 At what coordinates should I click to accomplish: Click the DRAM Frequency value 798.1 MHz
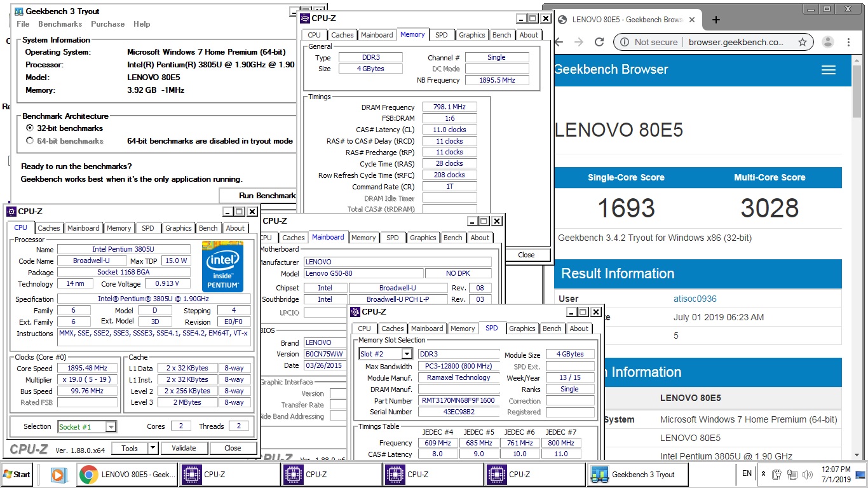tap(449, 107)
